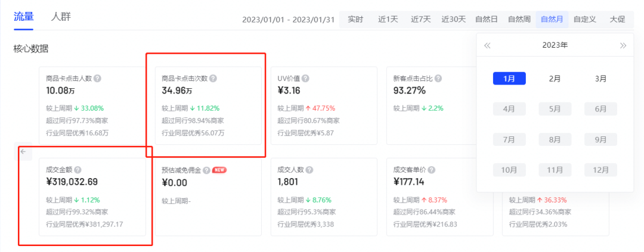Open help icon beside 预估减免佣金
This screenshot has width=644, height=252.
206,170
